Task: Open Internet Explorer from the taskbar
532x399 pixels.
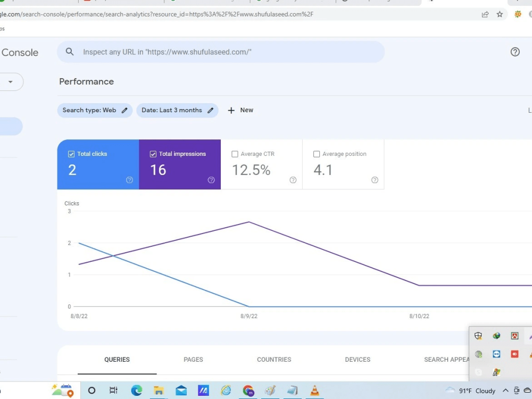Action: click(x=226, y=390)
